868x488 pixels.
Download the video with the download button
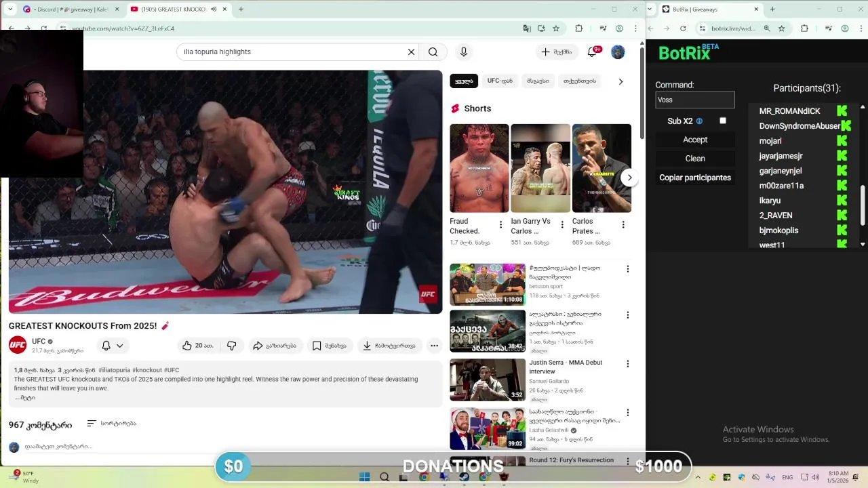point(389,346)
